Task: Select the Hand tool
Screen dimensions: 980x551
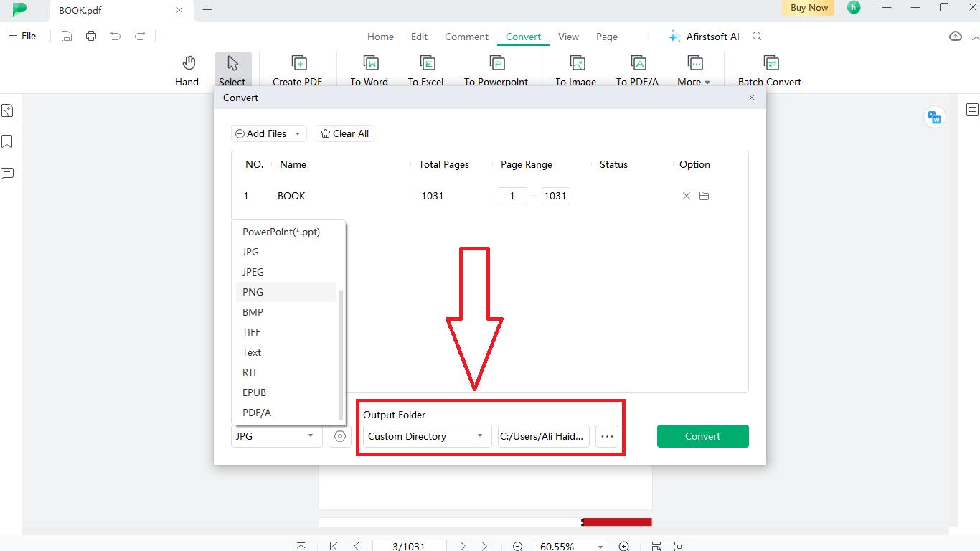Action: 187,71
